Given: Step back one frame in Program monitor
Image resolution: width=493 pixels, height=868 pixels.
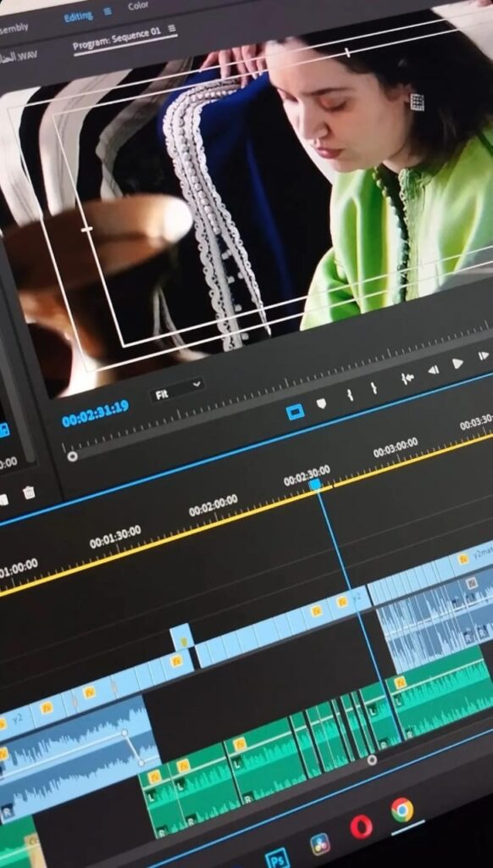Looking at the screenshot, I should tap(434, 370).
